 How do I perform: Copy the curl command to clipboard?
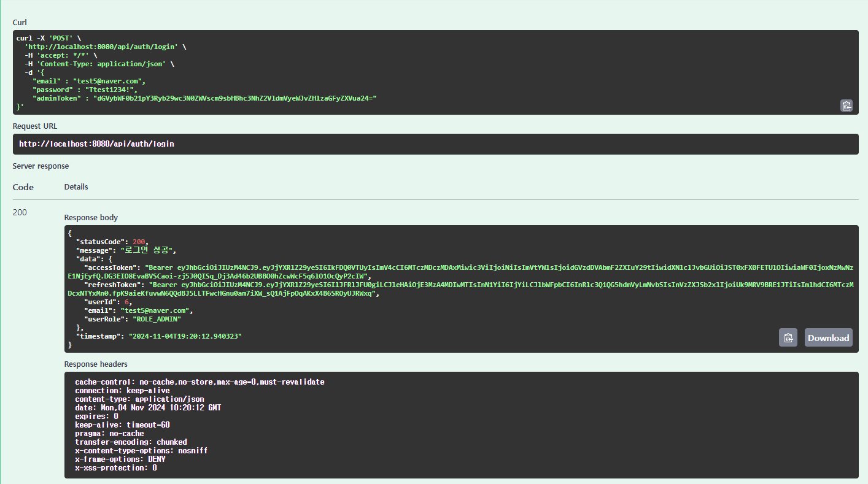point(847,106)
